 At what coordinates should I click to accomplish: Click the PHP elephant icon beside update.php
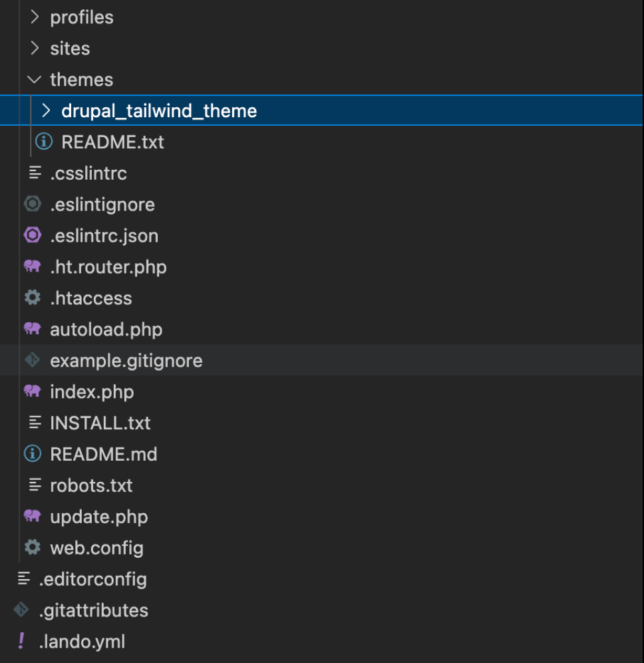point(33,517)
